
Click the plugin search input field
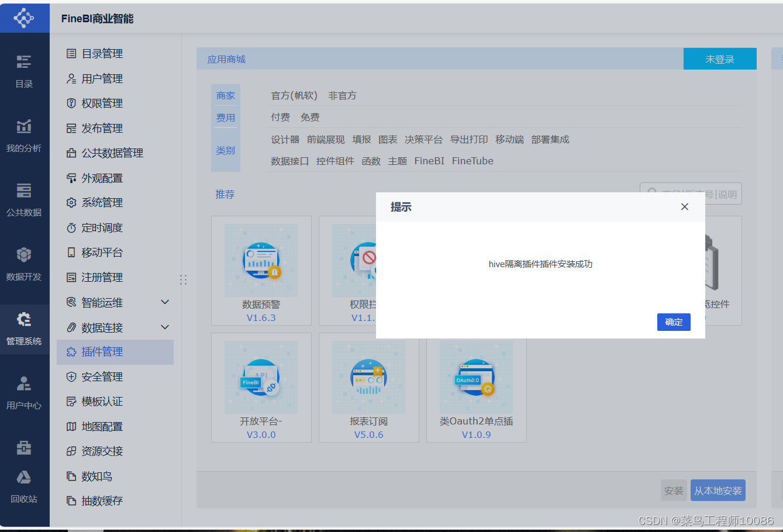[x=691, y=194]
